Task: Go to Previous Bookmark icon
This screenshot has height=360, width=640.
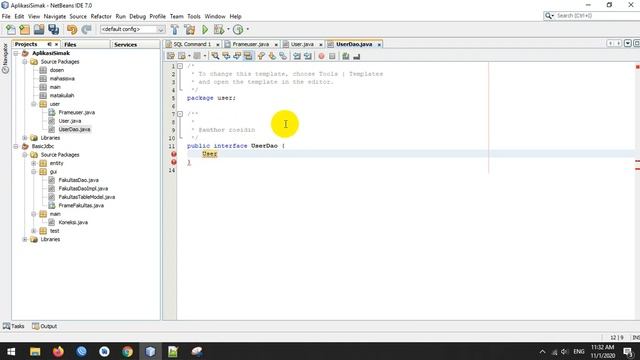Action: pyautogui.click(x=261, y=56)
